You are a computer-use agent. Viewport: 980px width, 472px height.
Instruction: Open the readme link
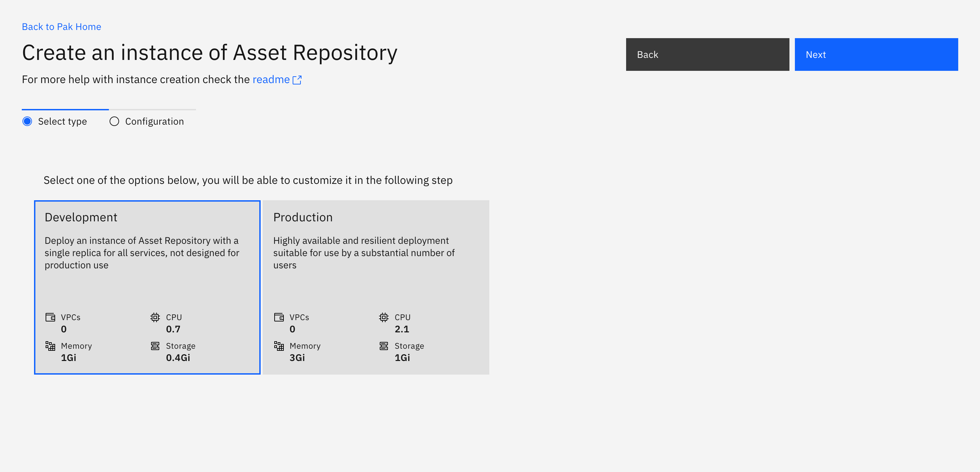click(x=271, y=80)
